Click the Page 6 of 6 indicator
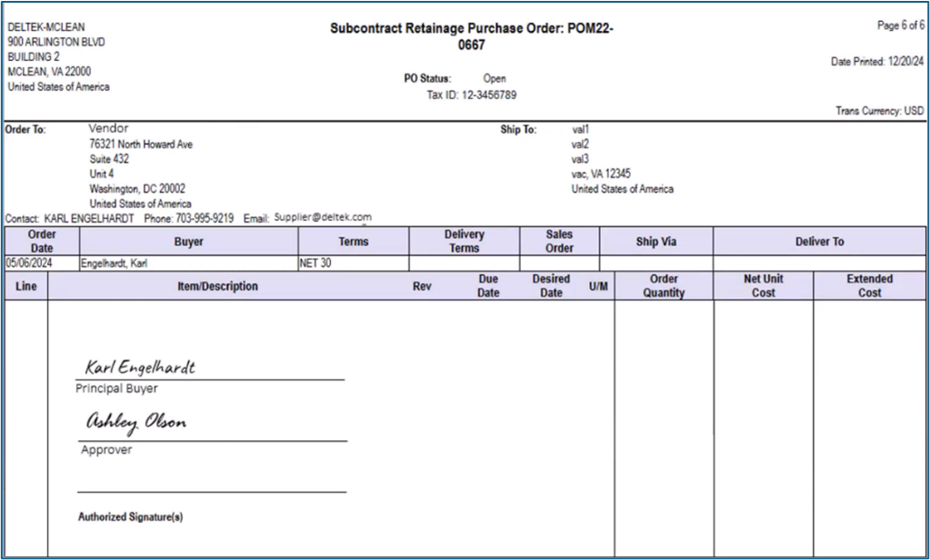The height and width of the screenshot is (560, 930). [x=900, y=25]
